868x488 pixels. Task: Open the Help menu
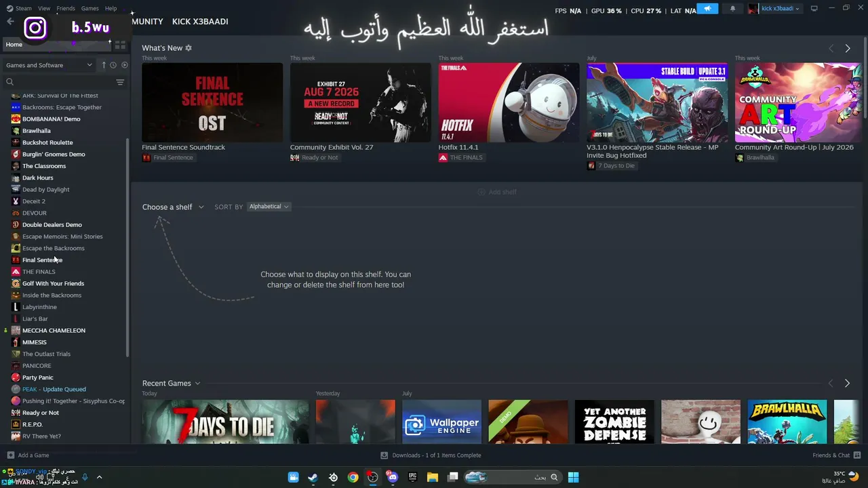(x=111, y=8)
